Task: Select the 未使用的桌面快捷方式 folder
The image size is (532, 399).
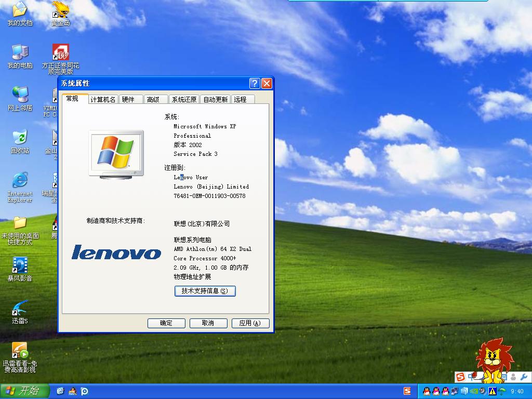Action: pyautogui.click(x=20, y=231)
